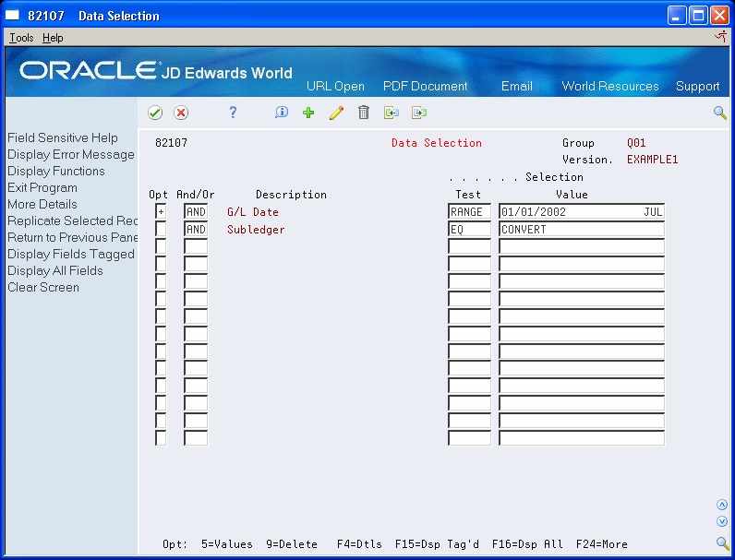Select Field Sensitive Help
Viewport: 735px width, 560px height.
[63, 137]
